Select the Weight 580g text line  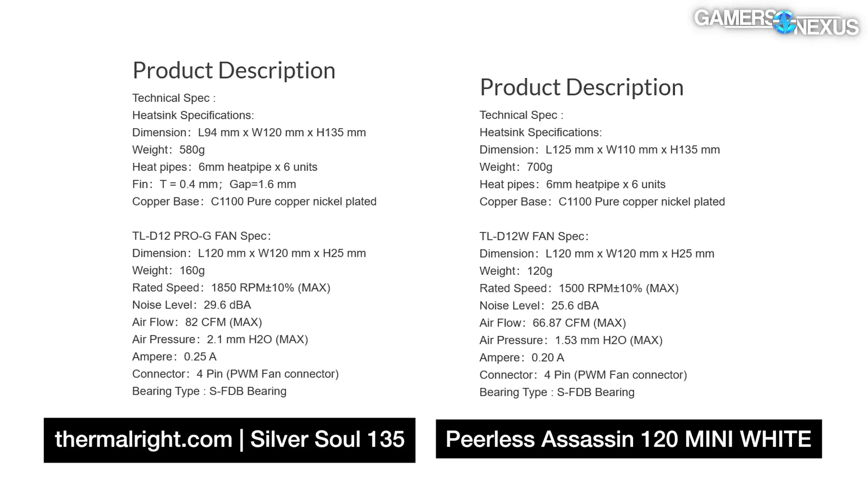click(168, 150)
